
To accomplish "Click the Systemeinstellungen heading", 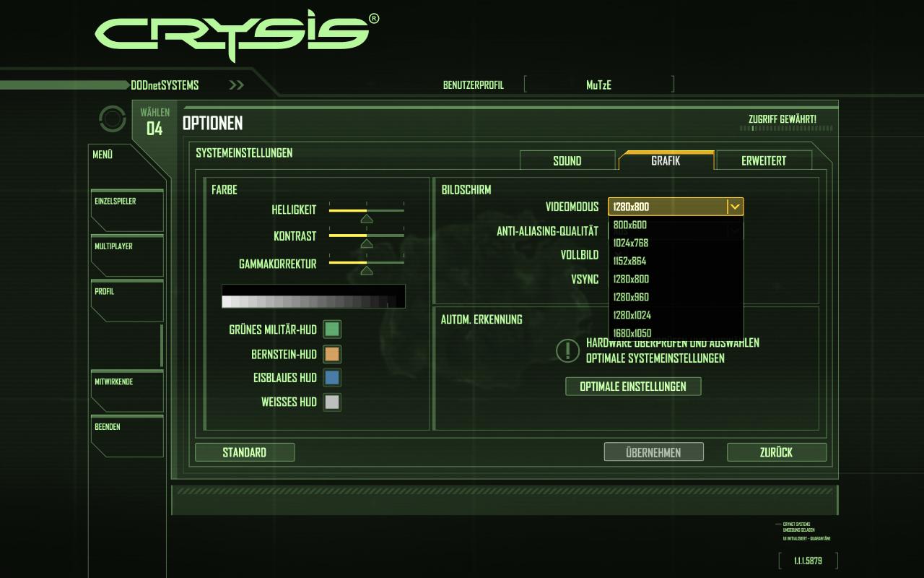I will coord(244,153).
